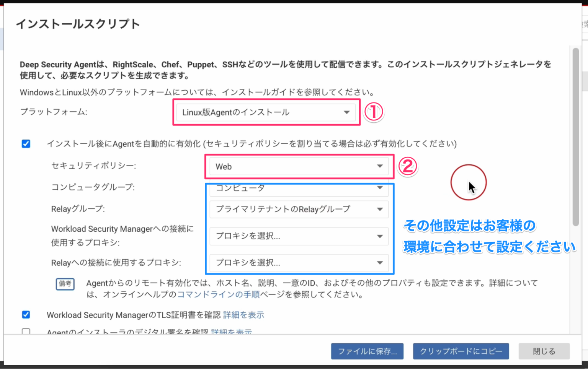Open the Workload Security Manager proxy dropdown
This screenshot has height=369, width=588.
[x=299, y=236]
